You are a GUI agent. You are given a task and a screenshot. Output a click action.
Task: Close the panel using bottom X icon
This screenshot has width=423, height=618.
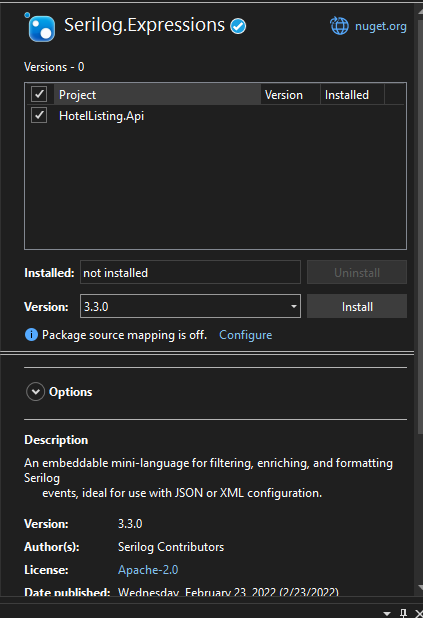[x=419, y=613]
